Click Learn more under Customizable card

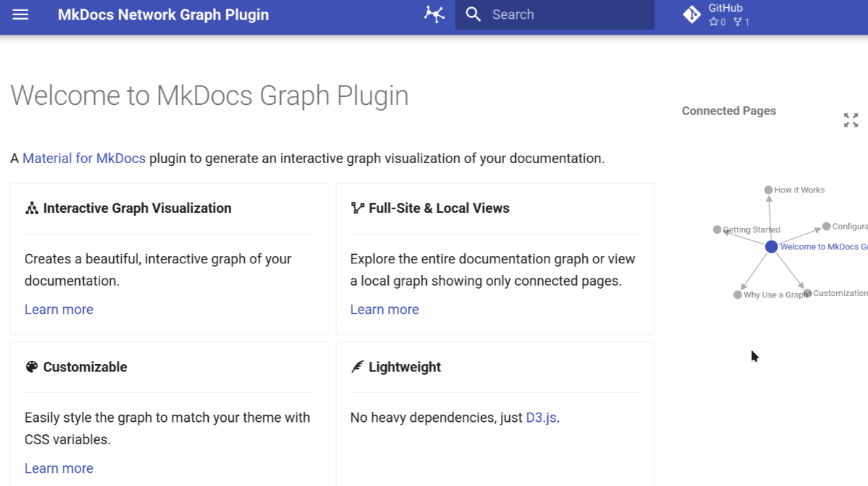click(x=59, y=468)
